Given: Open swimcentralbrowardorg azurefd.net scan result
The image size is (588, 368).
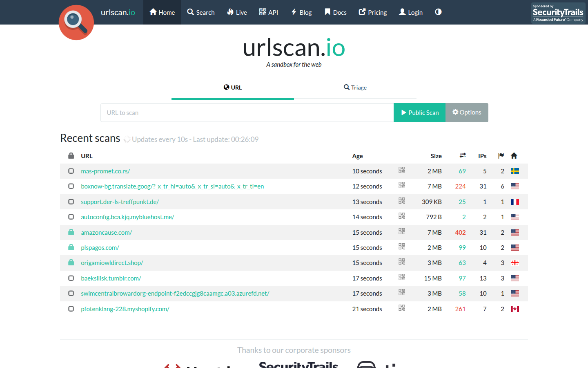Looking at the screenshot, I should pos(175,294).
